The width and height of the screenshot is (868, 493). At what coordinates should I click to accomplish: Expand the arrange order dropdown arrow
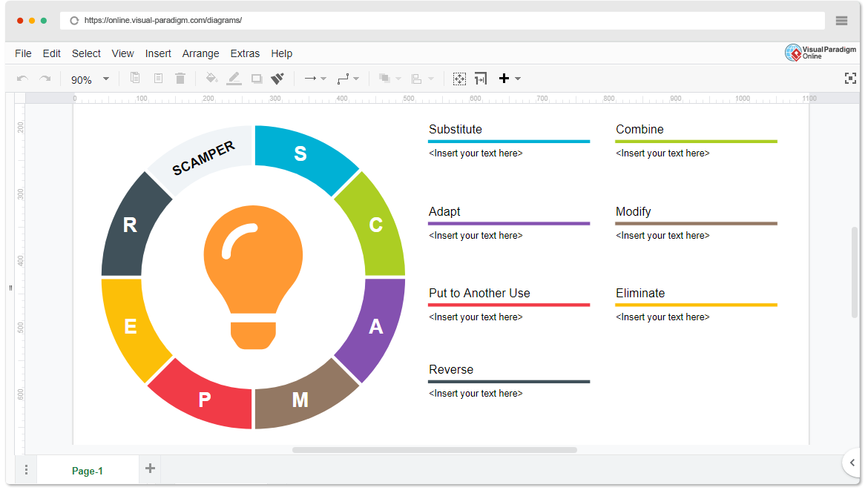[398, 79]
